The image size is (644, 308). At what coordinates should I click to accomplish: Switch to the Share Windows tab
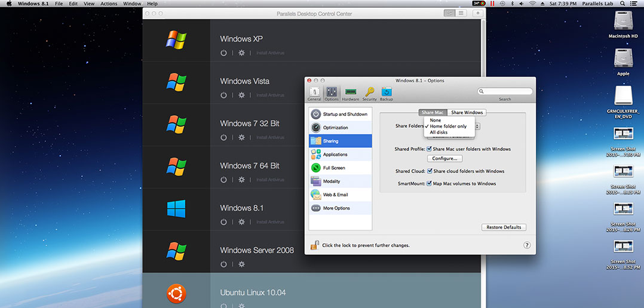pos(467,112)
